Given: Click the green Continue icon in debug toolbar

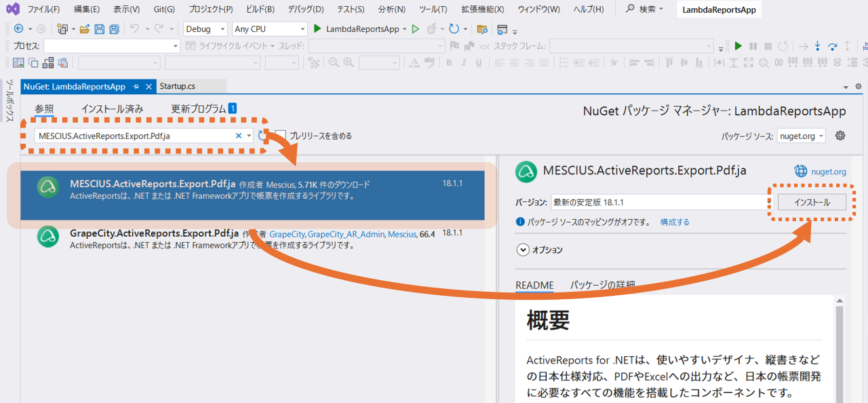Looking at the screenshot, I should [738, 46].
